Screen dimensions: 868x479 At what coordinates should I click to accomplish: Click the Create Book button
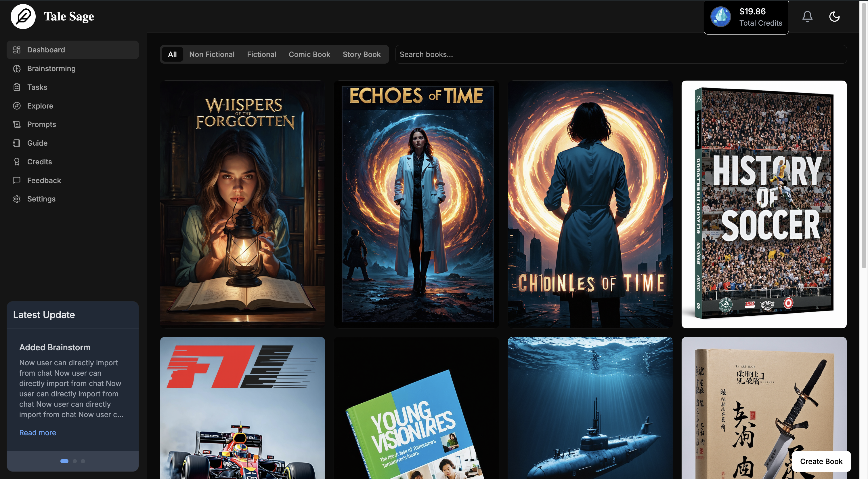pos(821,461)
